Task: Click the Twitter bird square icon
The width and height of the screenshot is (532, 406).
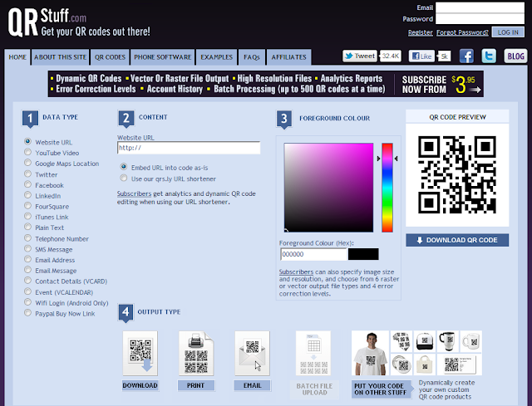Action: (489, 56)
